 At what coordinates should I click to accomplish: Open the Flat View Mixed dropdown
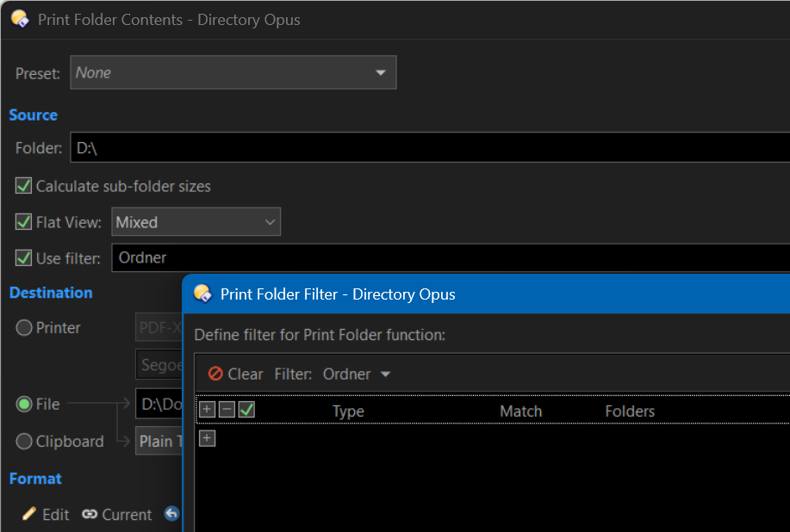point(196,222)
